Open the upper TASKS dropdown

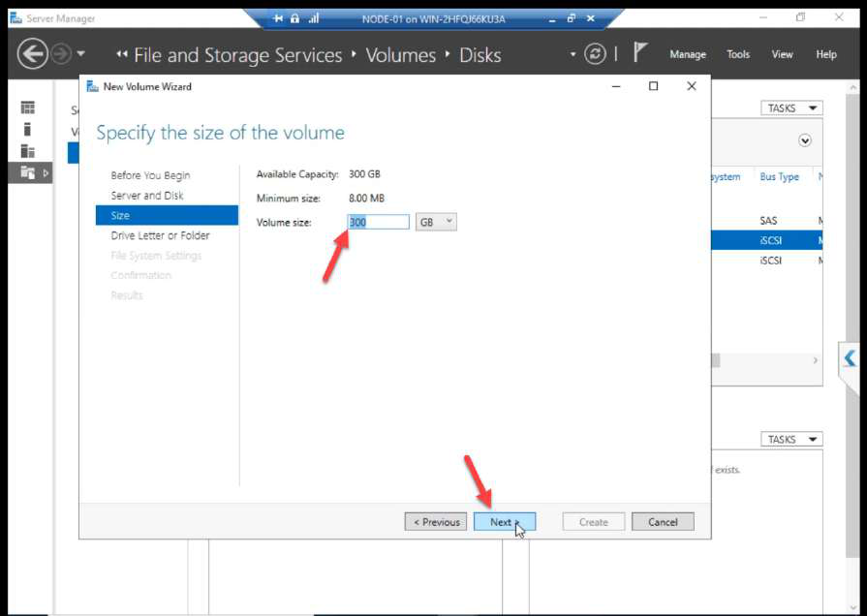pyautogui.click(x=791, y=108)
